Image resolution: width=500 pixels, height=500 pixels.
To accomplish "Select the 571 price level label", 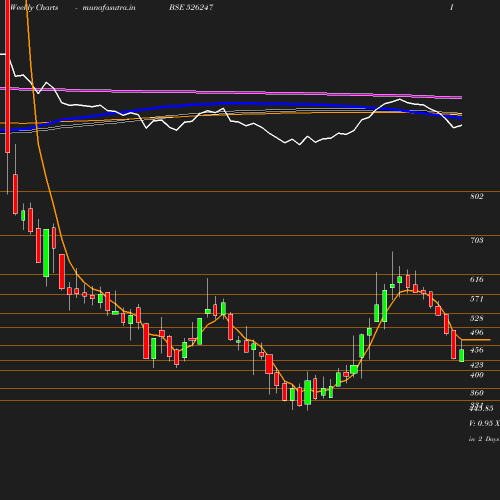I will point(477,299).
